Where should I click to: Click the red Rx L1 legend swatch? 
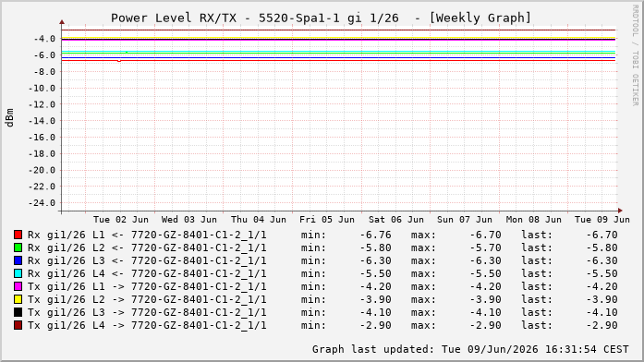pyautogui.click(x=18, y=235)
